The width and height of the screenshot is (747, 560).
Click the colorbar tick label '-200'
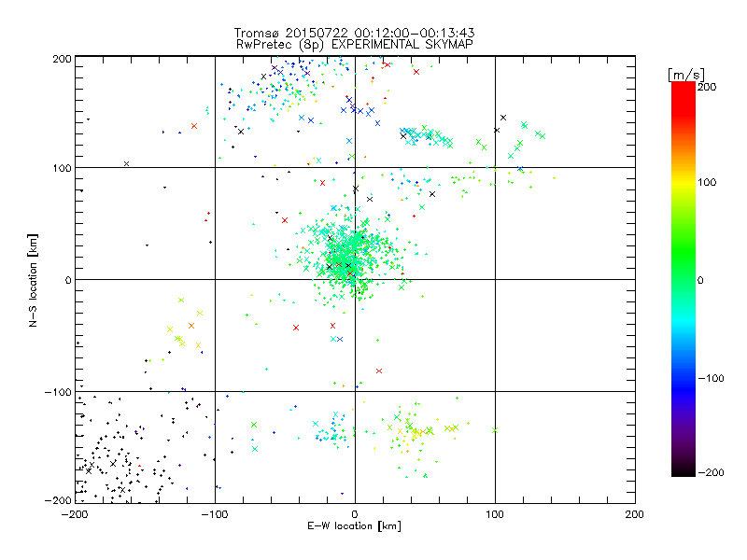711,473
